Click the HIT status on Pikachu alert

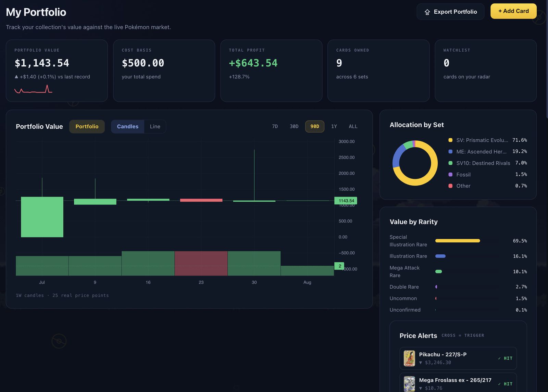pos(506,358)
